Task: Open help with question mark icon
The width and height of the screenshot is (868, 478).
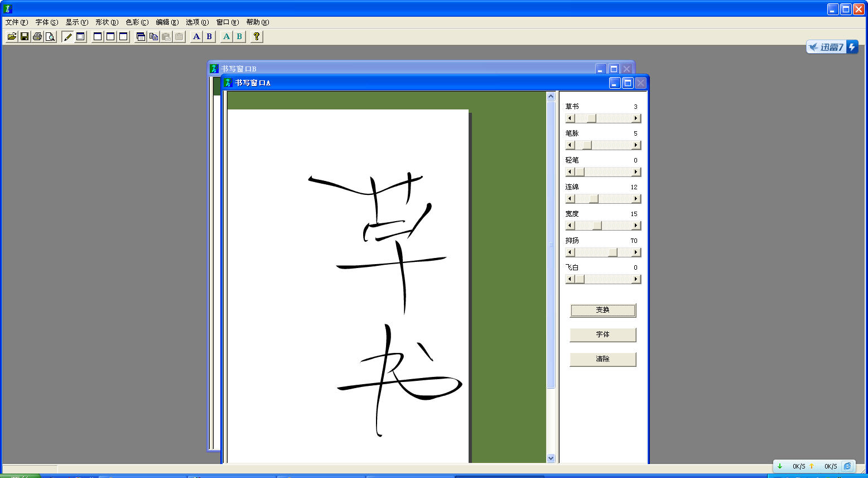Action: (x=256, y=37)
